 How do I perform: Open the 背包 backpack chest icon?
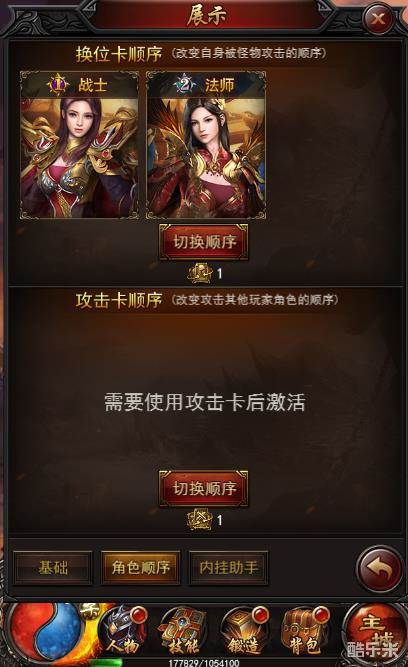pyautogui.click(x=305, y=631)
